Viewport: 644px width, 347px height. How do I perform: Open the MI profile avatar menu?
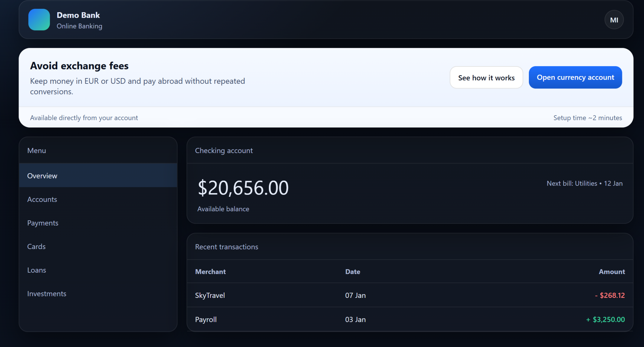tap(614, 20)
